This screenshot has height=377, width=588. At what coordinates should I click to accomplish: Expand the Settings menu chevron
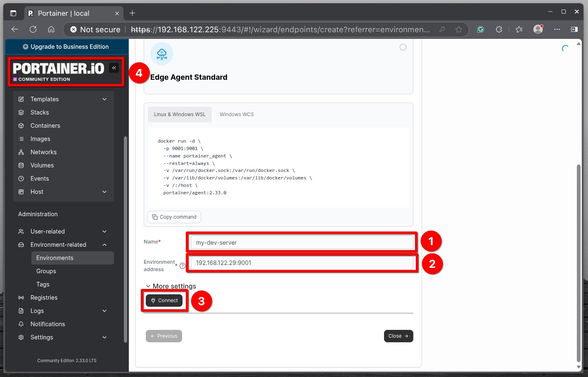point(104,337)
